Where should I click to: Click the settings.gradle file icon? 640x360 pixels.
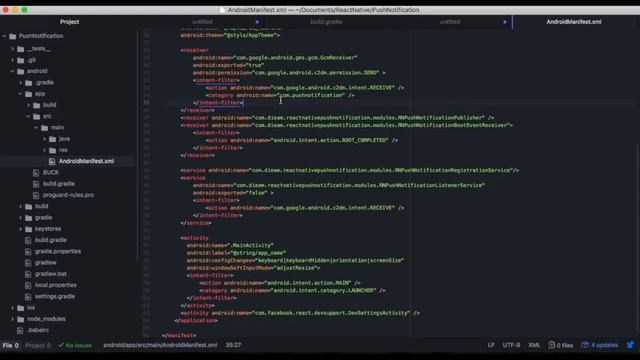28,296
